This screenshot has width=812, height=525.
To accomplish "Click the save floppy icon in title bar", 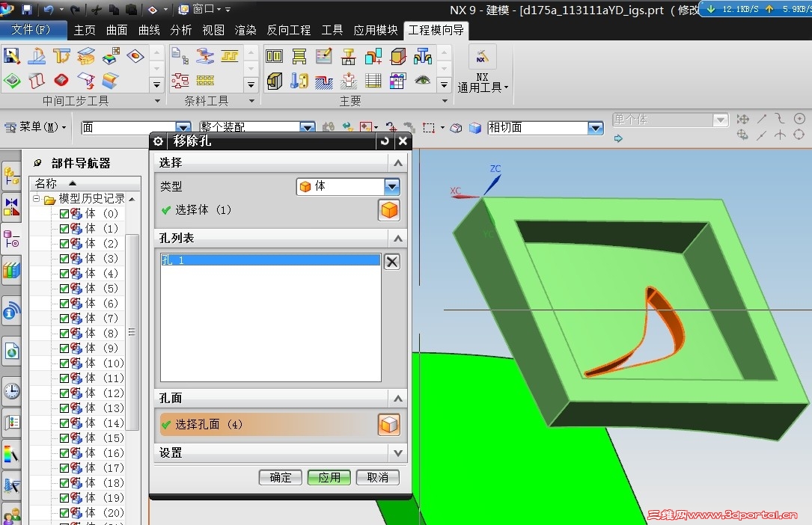I will (x=26, y=9).
